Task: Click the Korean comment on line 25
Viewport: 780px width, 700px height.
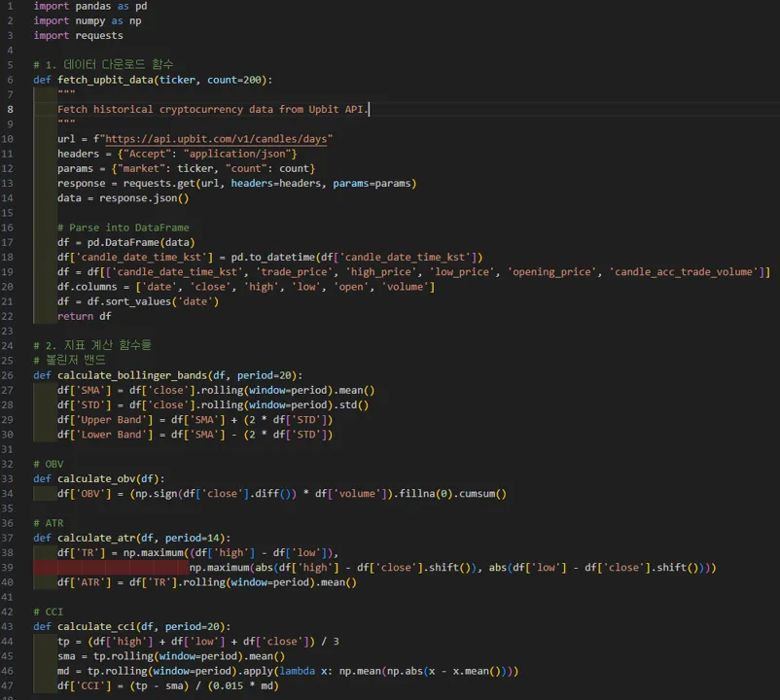Action: click(x=69, y=361)
